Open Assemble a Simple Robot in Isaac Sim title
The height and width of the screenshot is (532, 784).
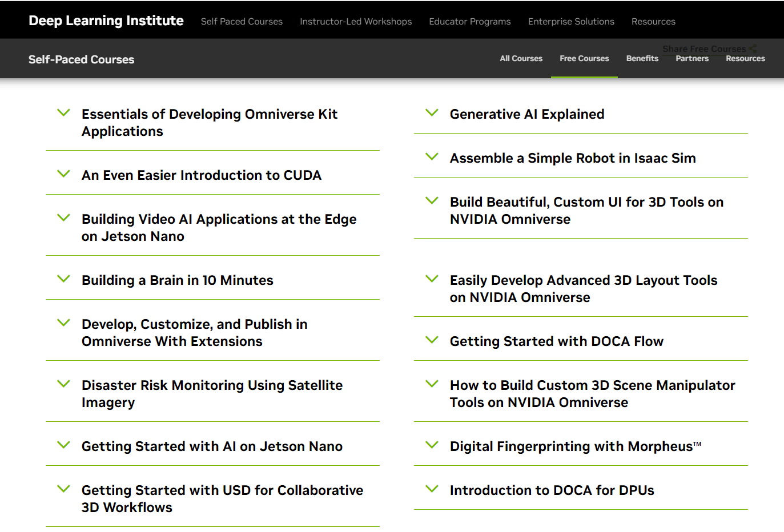(x=573, y=158)
